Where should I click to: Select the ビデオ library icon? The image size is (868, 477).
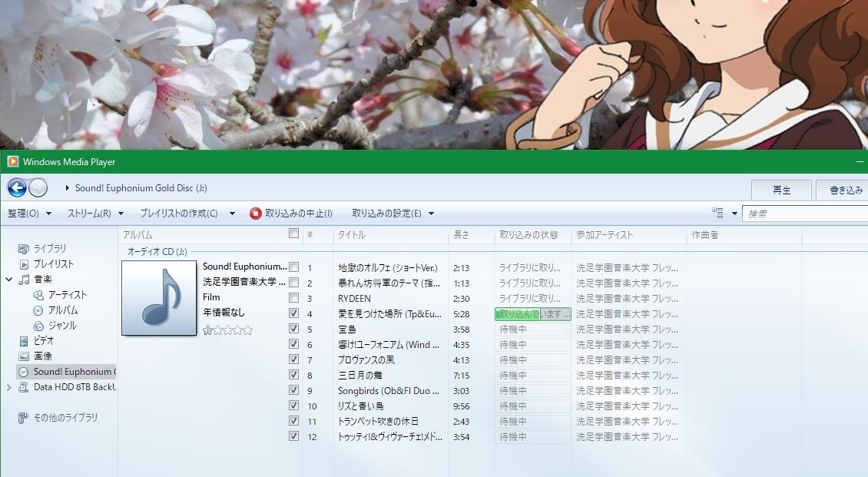pyautogui.click(x=24, y=341)
